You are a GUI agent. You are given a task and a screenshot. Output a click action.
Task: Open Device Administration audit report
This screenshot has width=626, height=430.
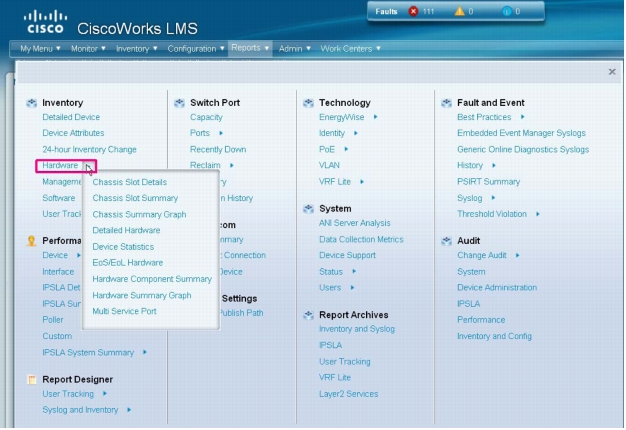coord(497,287)
